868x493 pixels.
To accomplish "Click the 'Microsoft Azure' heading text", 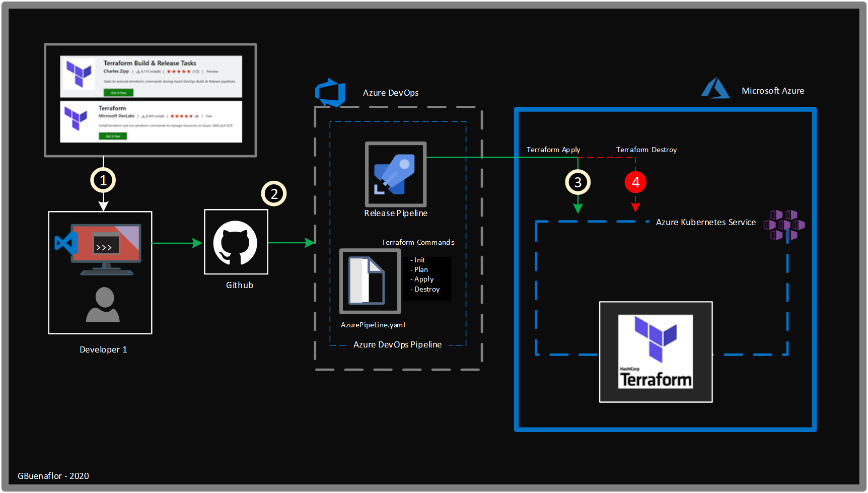I will (x=773, y=91).
